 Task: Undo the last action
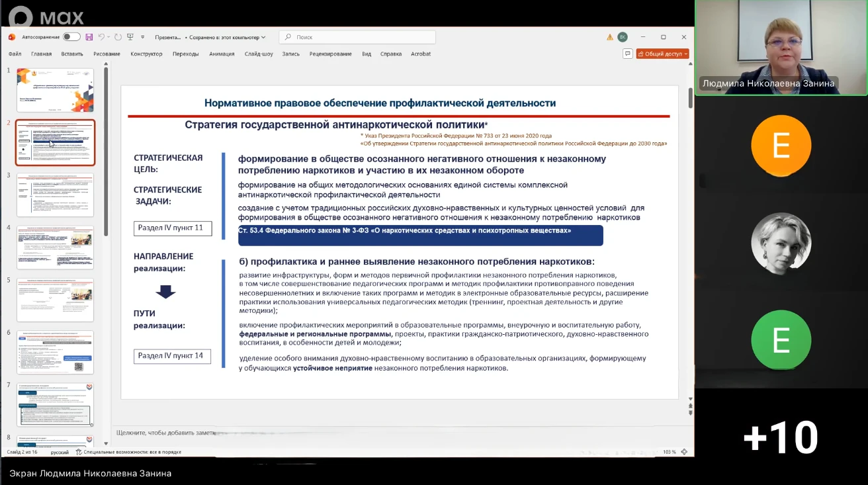(101, 37)
